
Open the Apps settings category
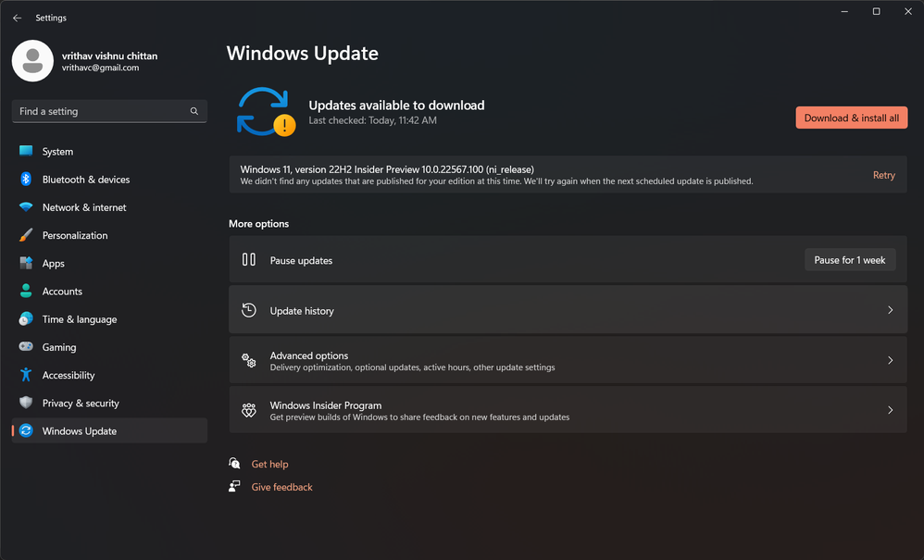coord(109,263)
